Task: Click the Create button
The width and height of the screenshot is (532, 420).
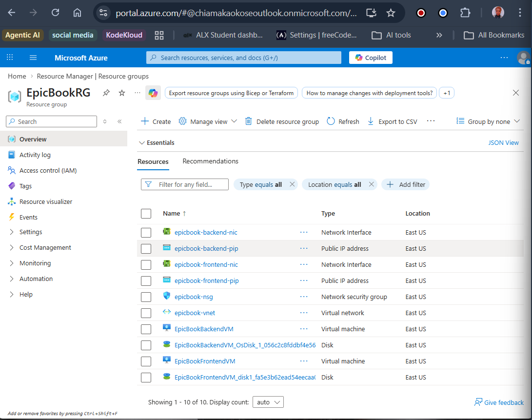Action: pyautogui.click(x=156, y=121)
